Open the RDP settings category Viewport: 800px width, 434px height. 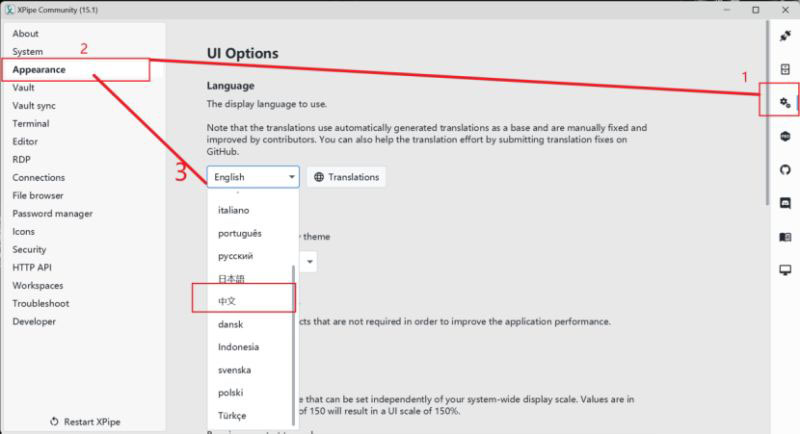coord(21,160)
